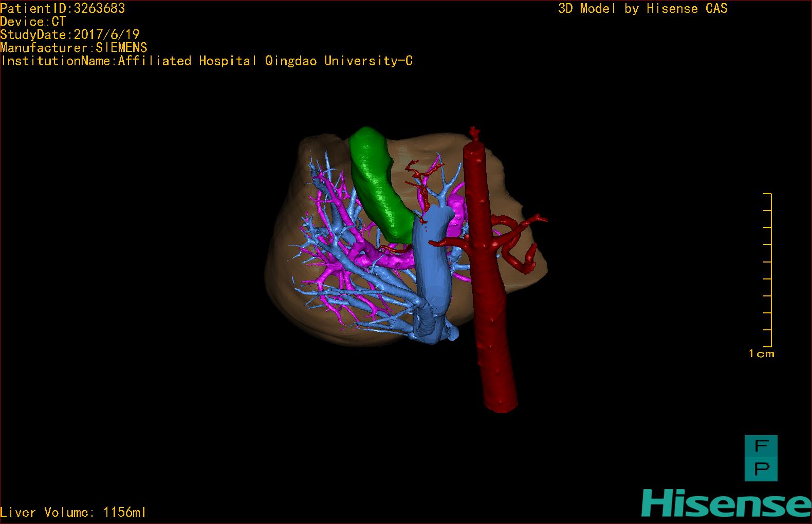Click the InstitutionName Affiliated Hospital Qingdao line
The height and width of the screenshot is (524, 812).
point(207,61)
